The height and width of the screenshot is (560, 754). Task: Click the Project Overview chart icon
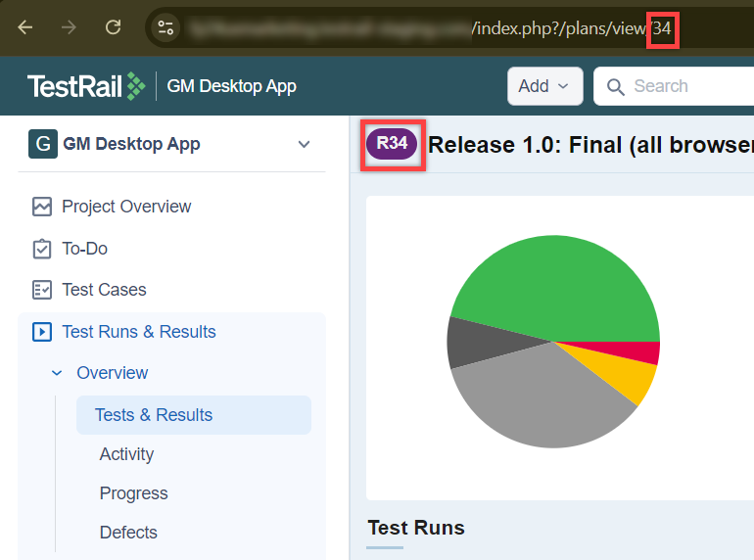click(x=42, y=207)
